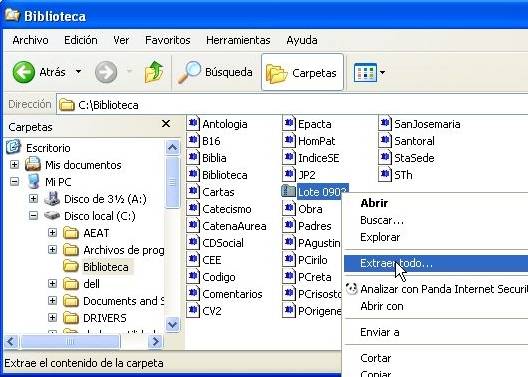This screenshot has height=377, width=528.
Task: Click the C:\Biblioteca address field
Action: pos(292,105)
